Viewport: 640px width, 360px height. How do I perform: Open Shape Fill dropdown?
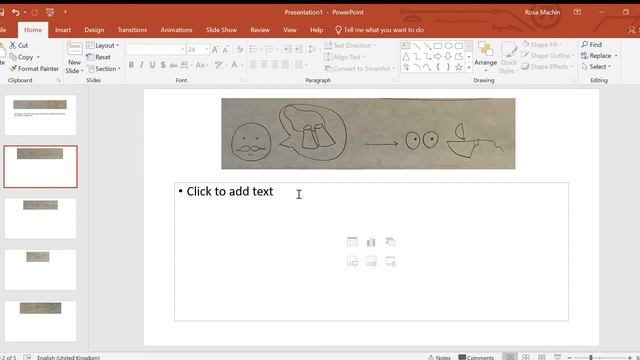point(542,44)
